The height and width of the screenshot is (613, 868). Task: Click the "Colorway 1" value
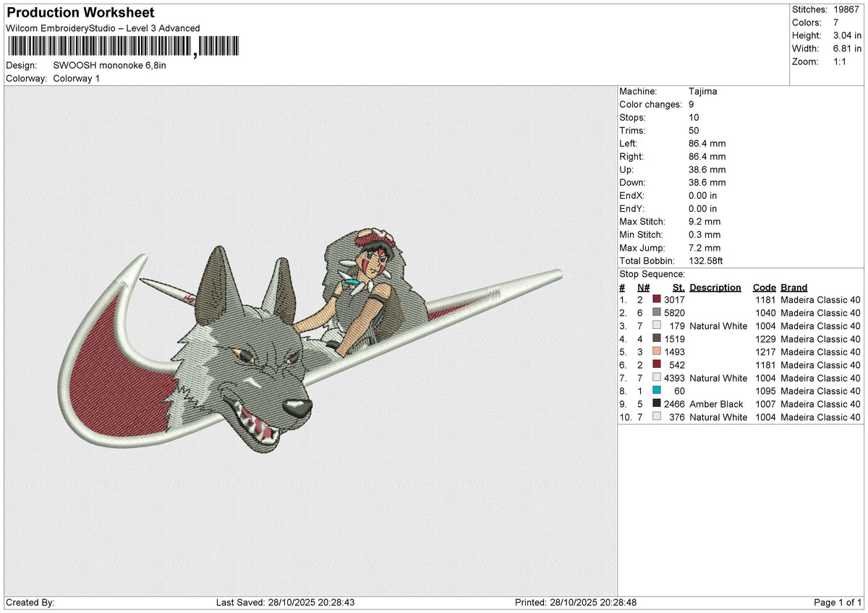pyautogui.click(x=77, y=78)
